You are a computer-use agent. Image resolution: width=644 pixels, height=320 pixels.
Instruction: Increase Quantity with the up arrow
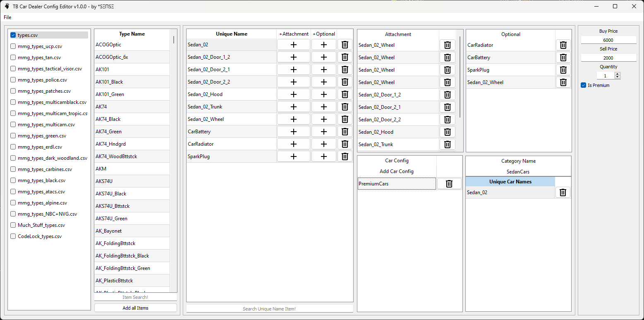click(618, 74)
